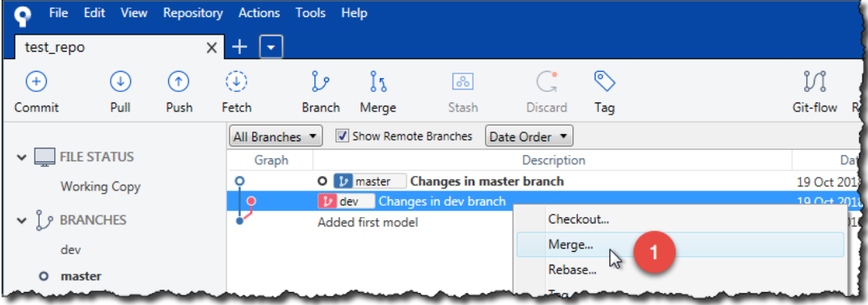Open the Edit menu
868x305 pixels.
(95, 13)
